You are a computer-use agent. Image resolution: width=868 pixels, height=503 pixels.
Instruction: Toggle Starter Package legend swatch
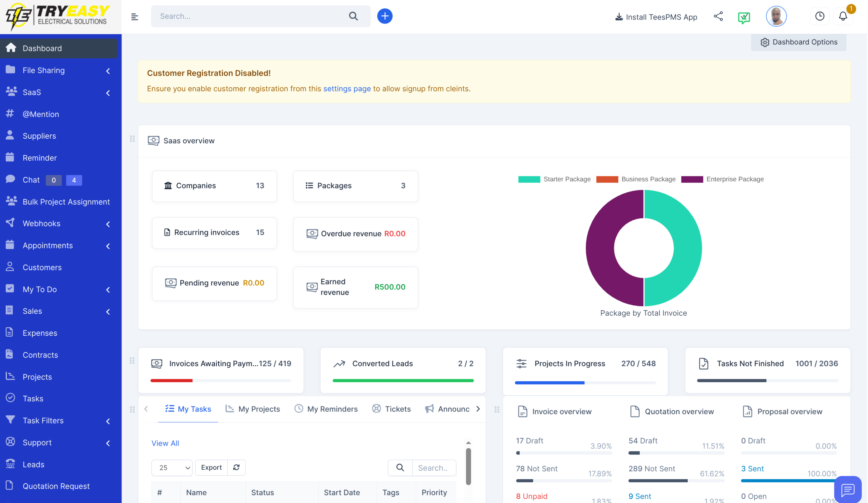[529, 179]
